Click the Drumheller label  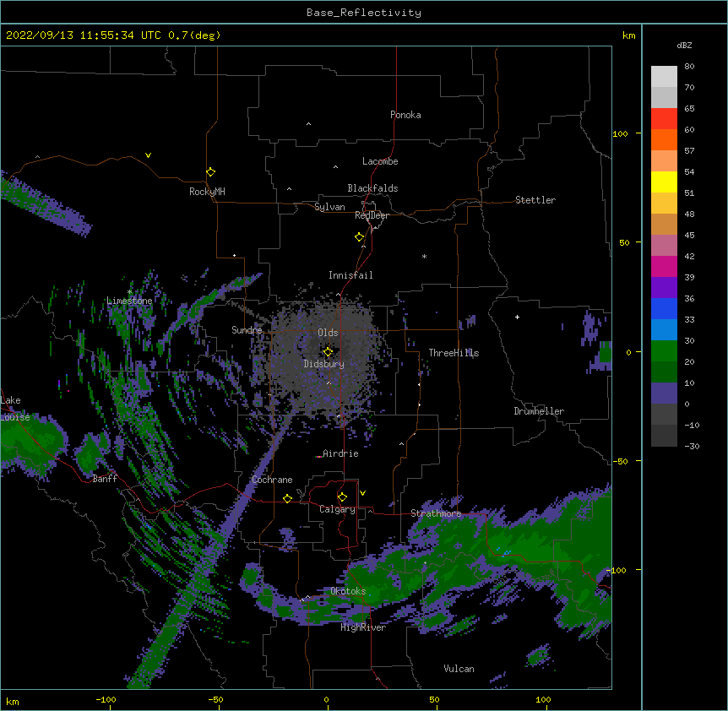pos(539,411)
